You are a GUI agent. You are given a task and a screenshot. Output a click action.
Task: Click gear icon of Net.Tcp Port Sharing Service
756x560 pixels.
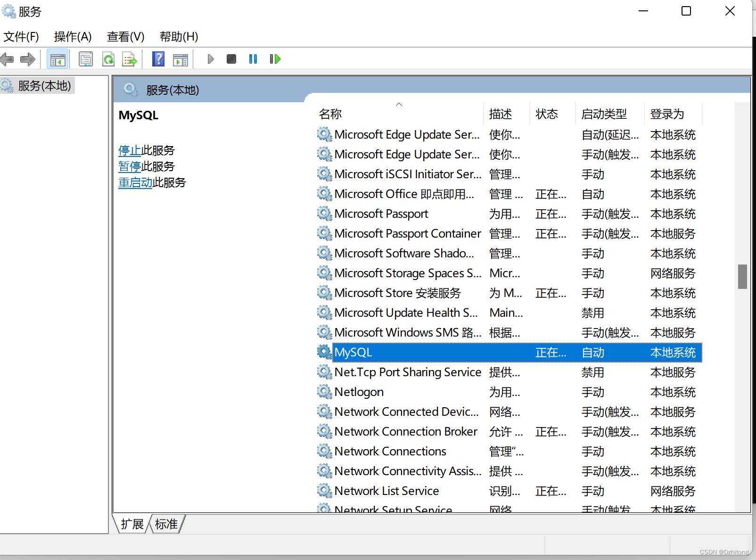[x=324, y=372]
